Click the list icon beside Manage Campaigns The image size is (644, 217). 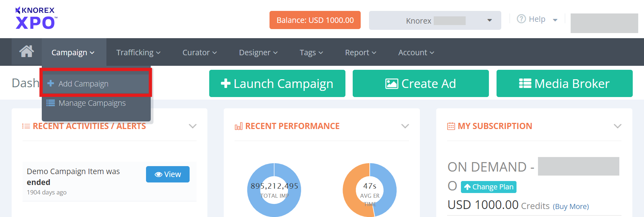point(50,103)
